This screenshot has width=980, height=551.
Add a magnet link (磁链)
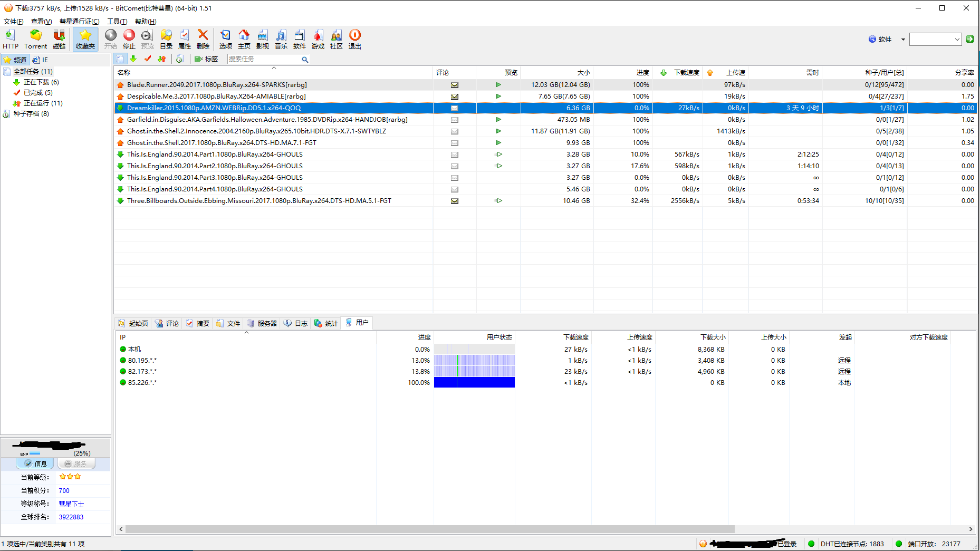pyautogui.click(x=59, y=39)
